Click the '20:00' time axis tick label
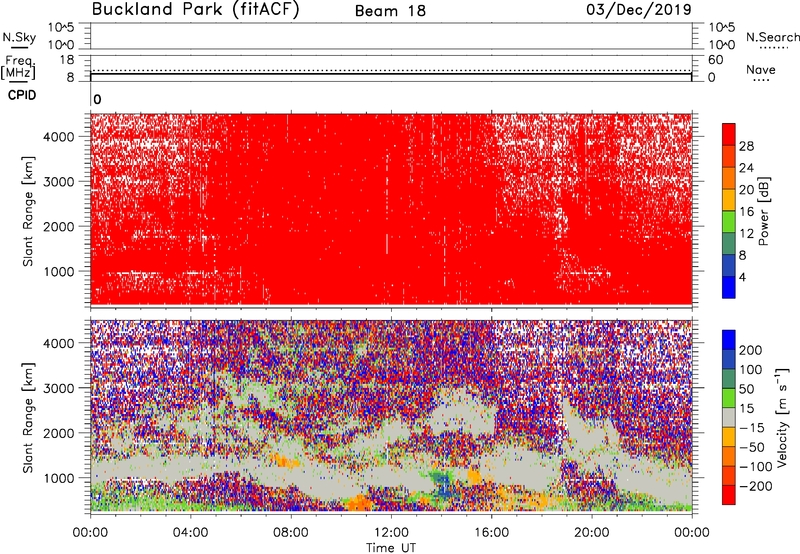The height and width of the screenshot is (554, 800). (592, 533)
